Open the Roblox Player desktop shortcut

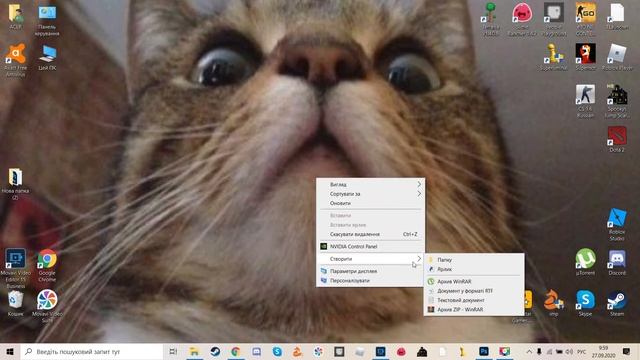click(x=617, y=56)
